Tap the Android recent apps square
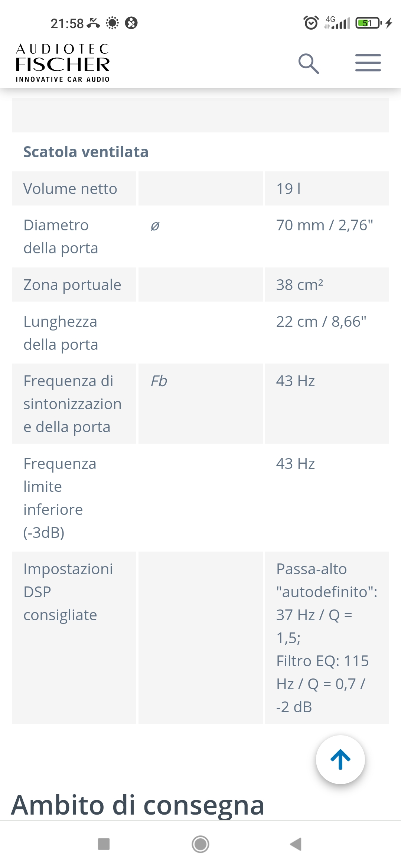 click(x=104, y=844)
